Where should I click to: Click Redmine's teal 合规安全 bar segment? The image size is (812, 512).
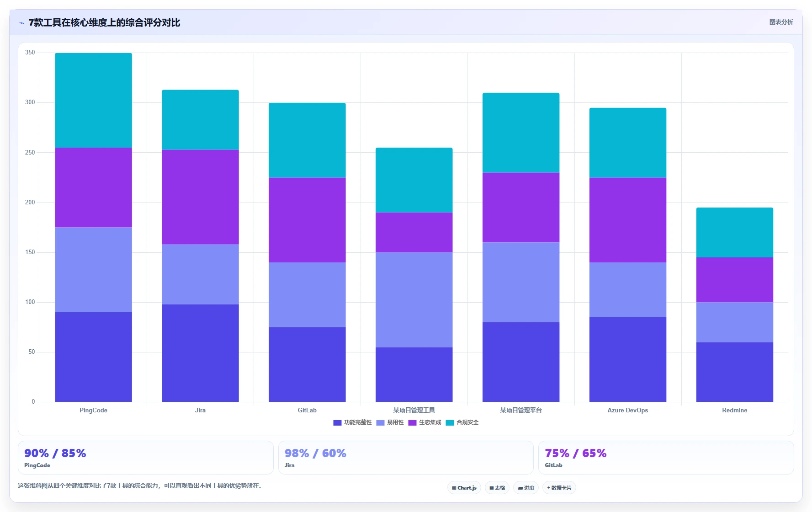735,233
